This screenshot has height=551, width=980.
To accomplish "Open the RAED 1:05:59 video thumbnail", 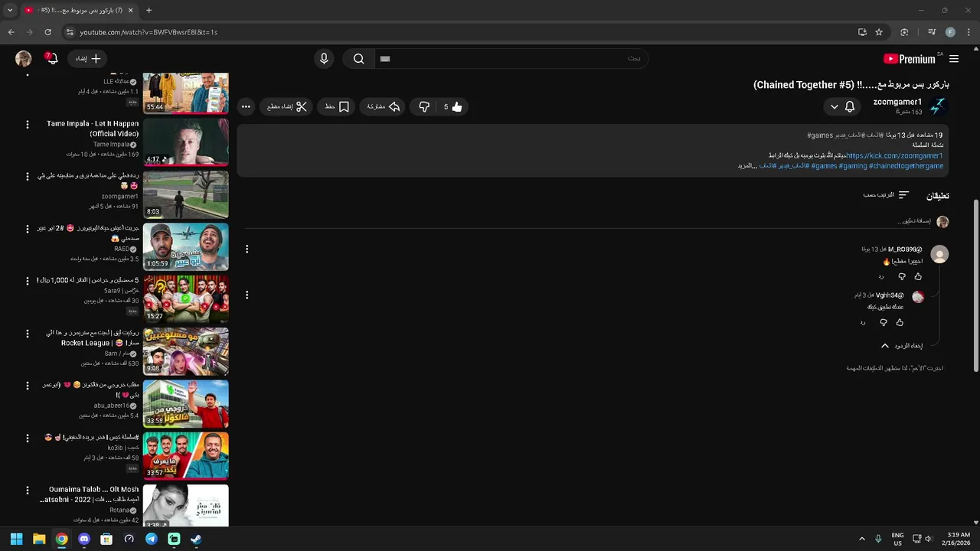I will coord(185,246).
